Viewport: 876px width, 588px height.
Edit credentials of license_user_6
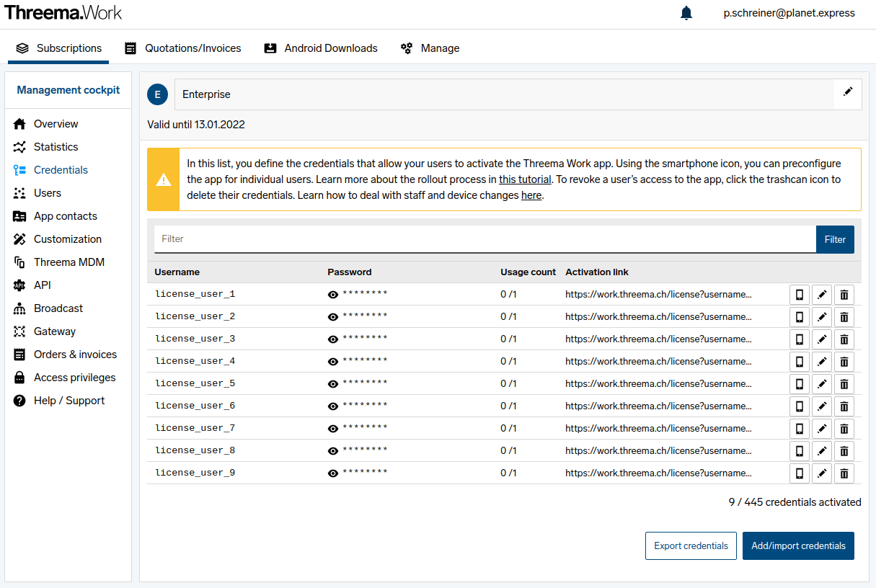tap(821, 406)
